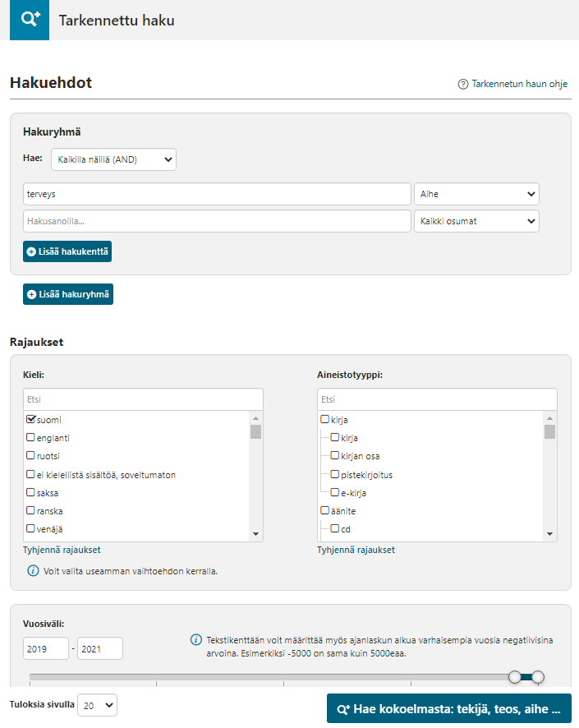This screenshot has width=579, height=728.
Task: Click the Hae kokoelmasta search button
Action: 448,708
